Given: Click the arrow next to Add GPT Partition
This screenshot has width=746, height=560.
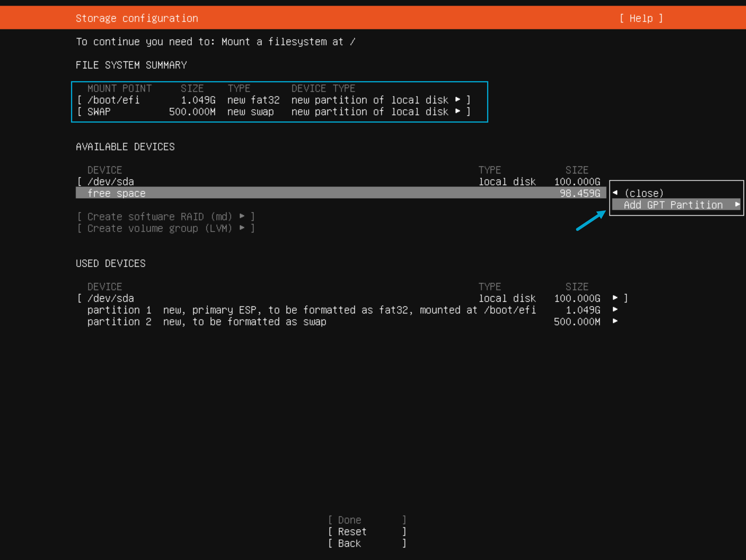Looking at the screenshot, I should coord(737,204).
